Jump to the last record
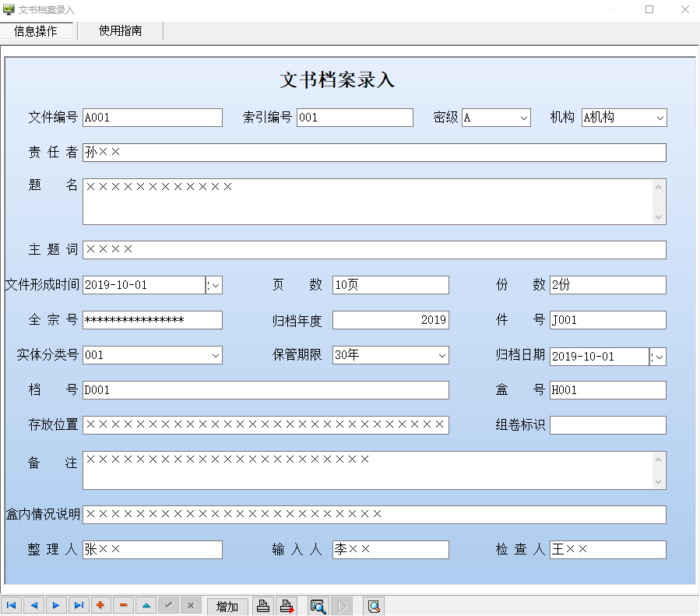This screenshot has width=700, height=616. point(79,605)
